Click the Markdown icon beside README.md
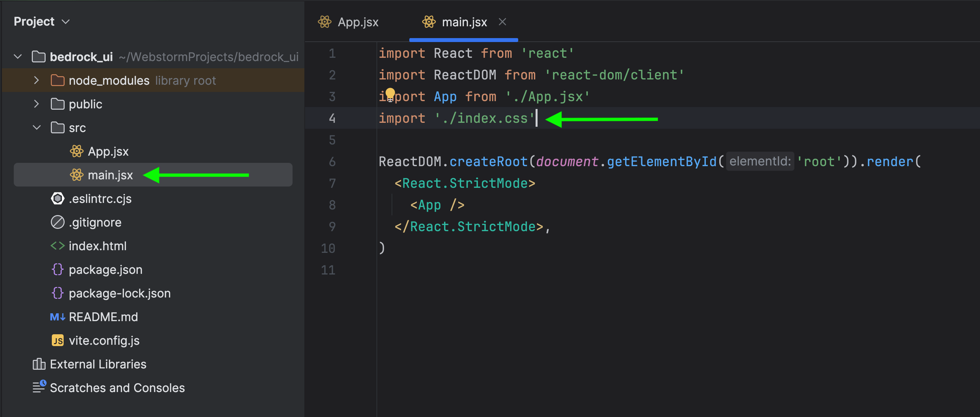 click(57, 317)
